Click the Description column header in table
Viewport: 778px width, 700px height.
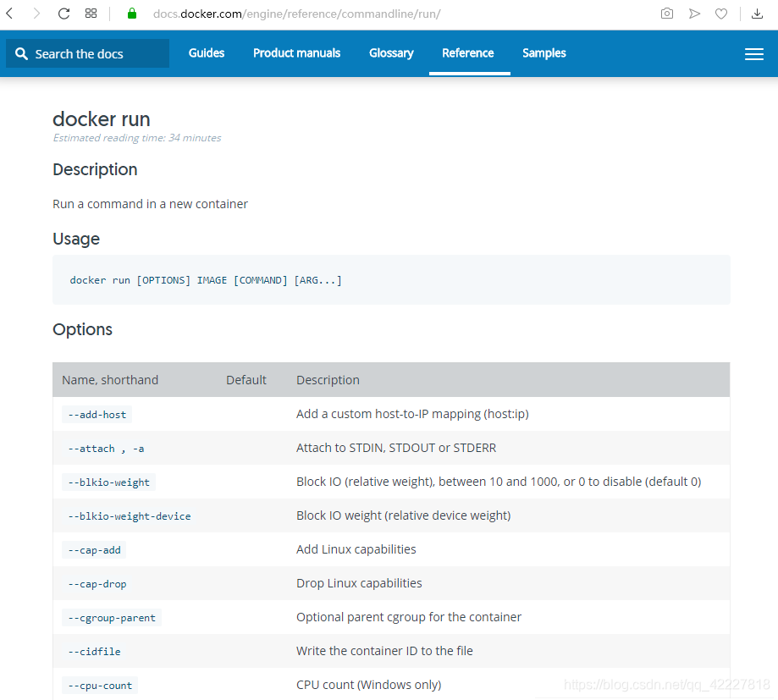coord(328,380)
